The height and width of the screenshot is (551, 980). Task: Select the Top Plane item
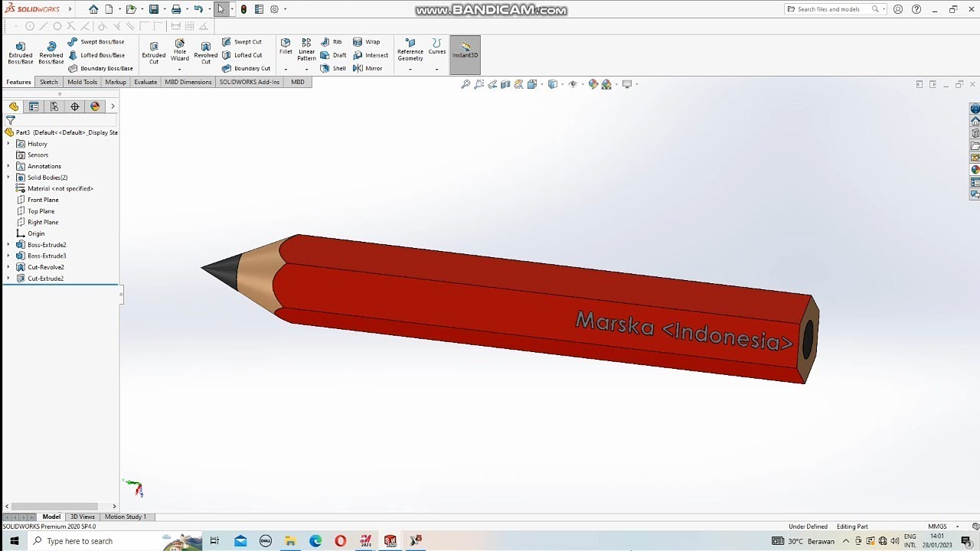click(41, 211)
